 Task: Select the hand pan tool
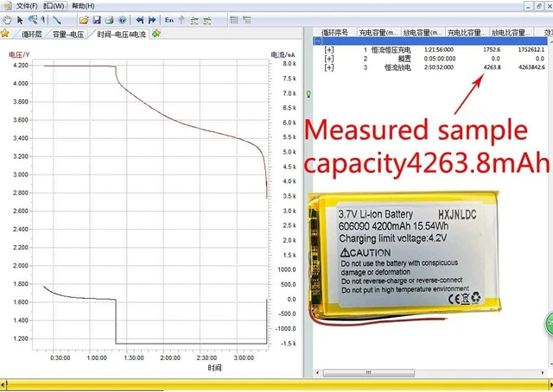point(7,20)
